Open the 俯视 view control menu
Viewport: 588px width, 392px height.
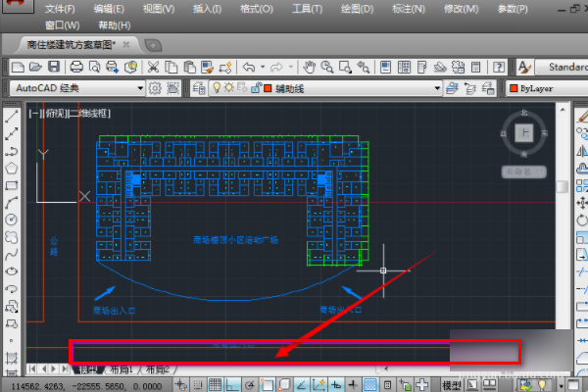(x=55, y=114)
